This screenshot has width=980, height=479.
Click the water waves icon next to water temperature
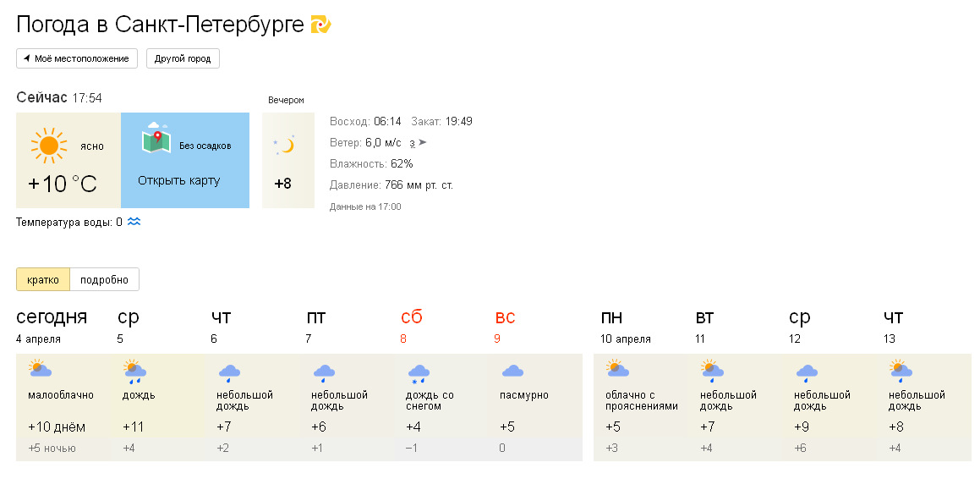click(134, 223)
